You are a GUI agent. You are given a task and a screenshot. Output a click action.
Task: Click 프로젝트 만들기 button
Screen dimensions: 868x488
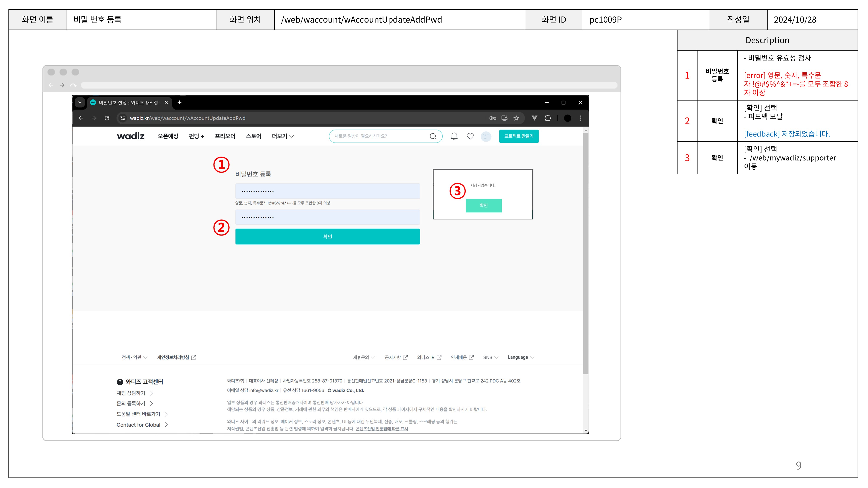[x=519, y=136]
